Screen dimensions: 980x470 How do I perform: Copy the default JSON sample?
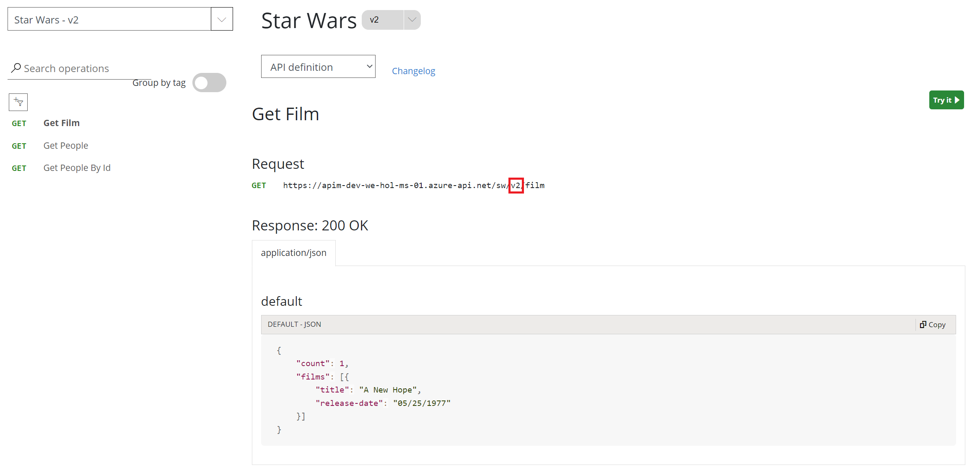point(933,325)
